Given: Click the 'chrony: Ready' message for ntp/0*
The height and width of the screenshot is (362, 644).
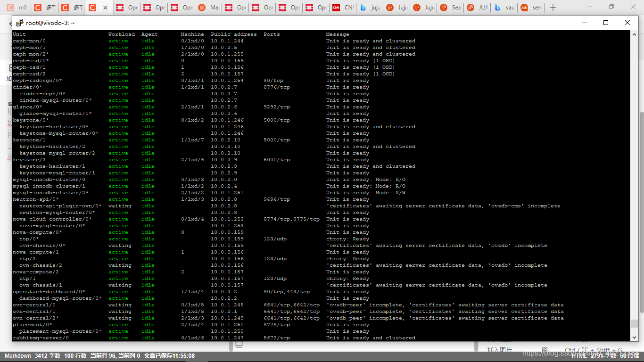Looking at the screenshot, I should (348, 239).
